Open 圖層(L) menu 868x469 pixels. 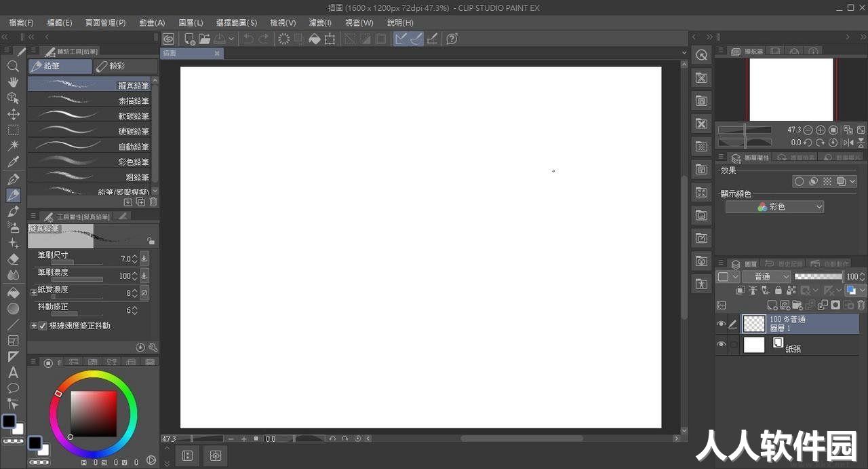[x=191, y=22]
